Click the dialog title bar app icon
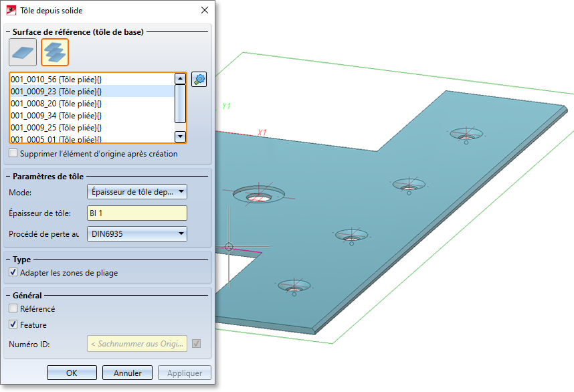The height and width of the screenshot is (392, 574). coord(11,10)
